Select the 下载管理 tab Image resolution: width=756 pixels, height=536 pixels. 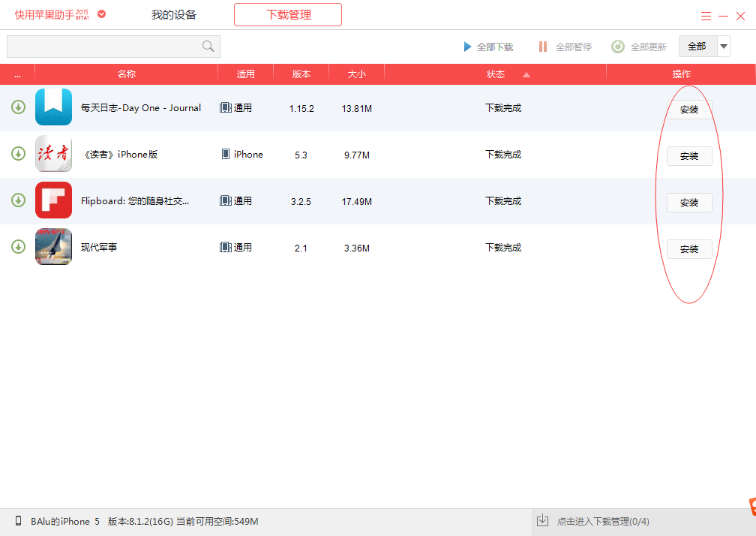[x=288, y=15]
